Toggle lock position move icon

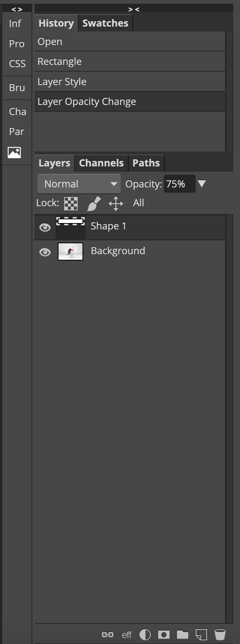[x=116, y=204]
